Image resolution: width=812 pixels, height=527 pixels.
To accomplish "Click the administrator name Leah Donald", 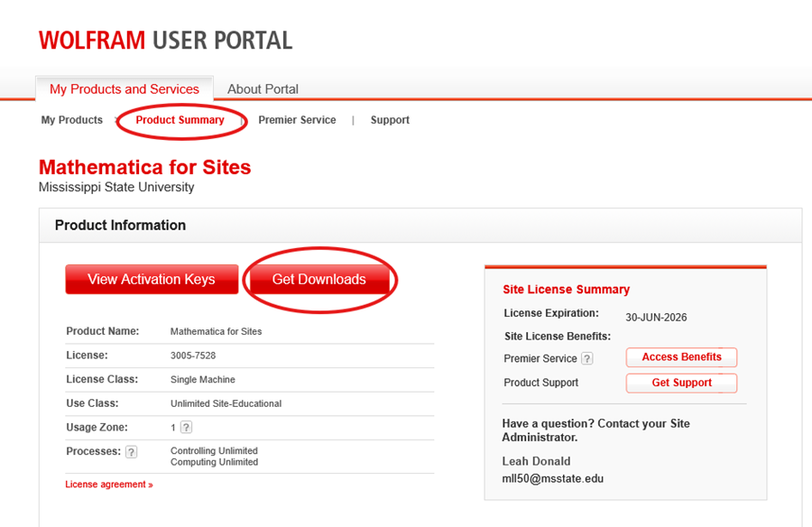I will [x=536, y=461].
